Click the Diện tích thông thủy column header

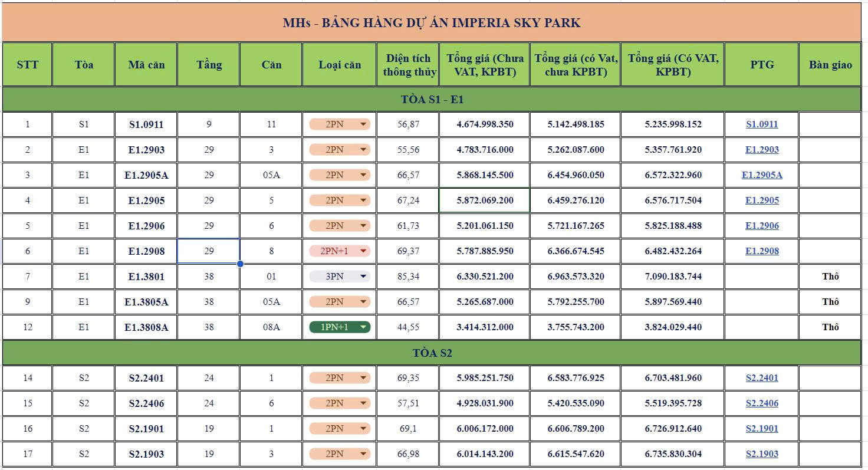408,64
